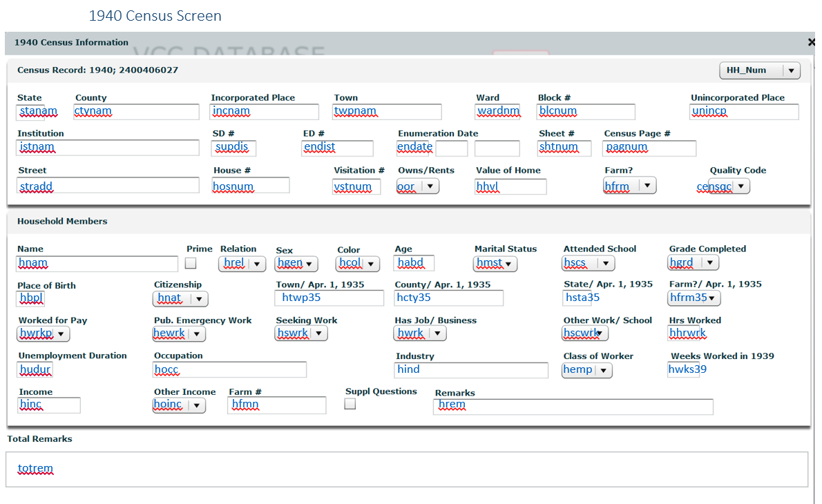Open the Relation dropdown

click(243, 263)
